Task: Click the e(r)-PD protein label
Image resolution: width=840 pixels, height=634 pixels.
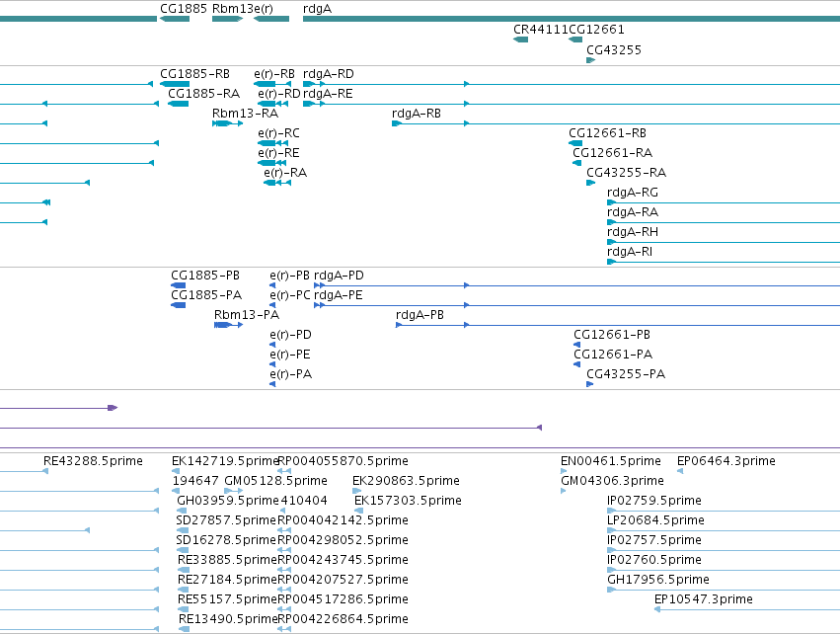Action: pos(290,335)
